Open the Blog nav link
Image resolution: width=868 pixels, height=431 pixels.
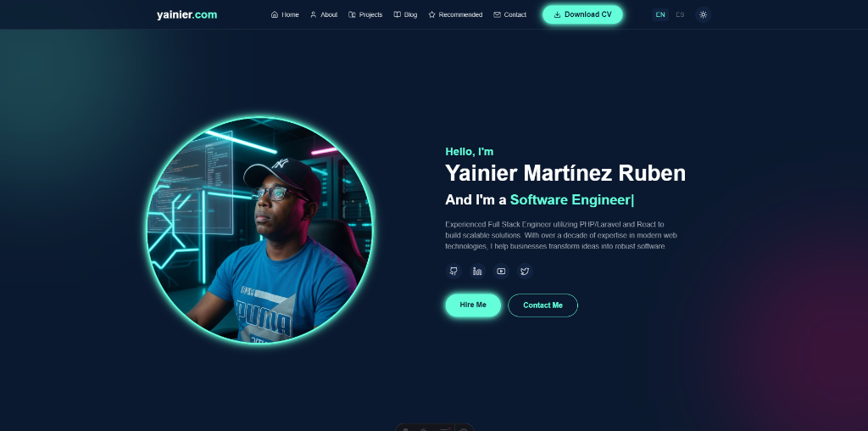[405, 15]
